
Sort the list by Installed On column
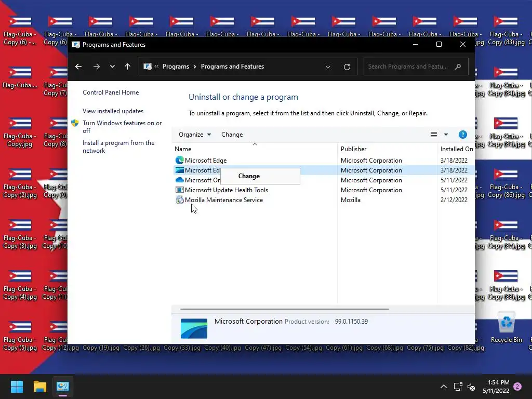[456, 149]
